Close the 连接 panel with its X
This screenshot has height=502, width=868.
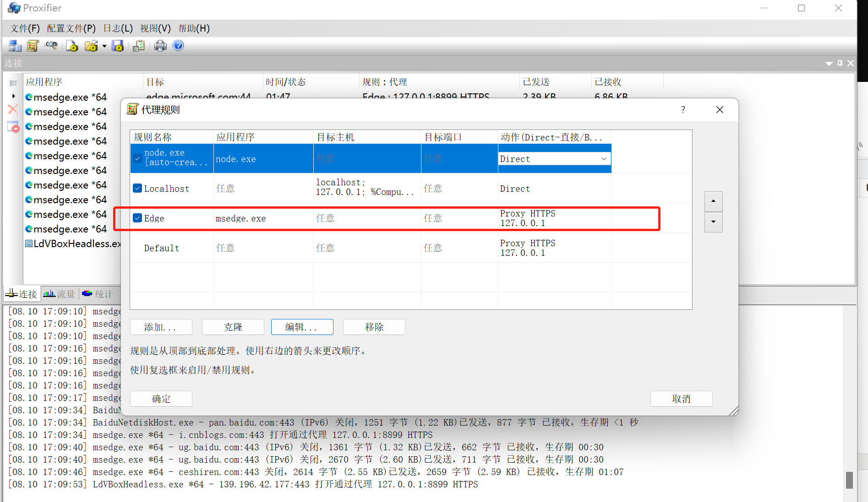coord(851,63)
